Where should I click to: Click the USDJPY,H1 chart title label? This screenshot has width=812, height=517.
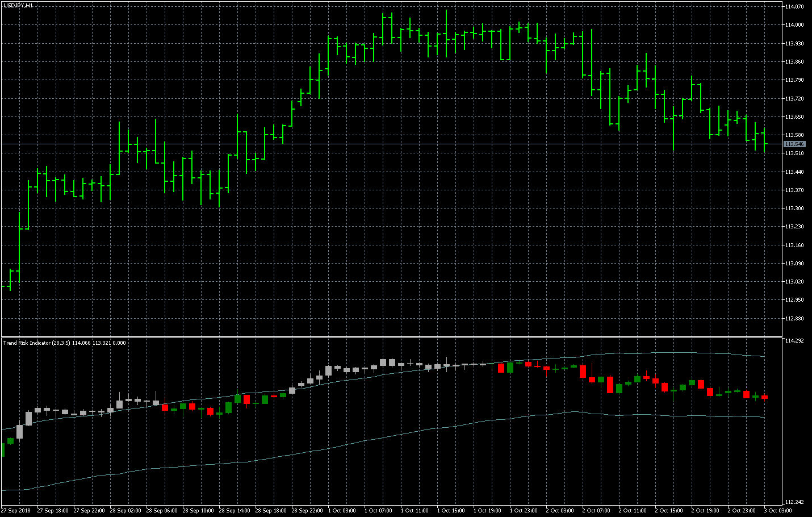(x=18, y=5)
